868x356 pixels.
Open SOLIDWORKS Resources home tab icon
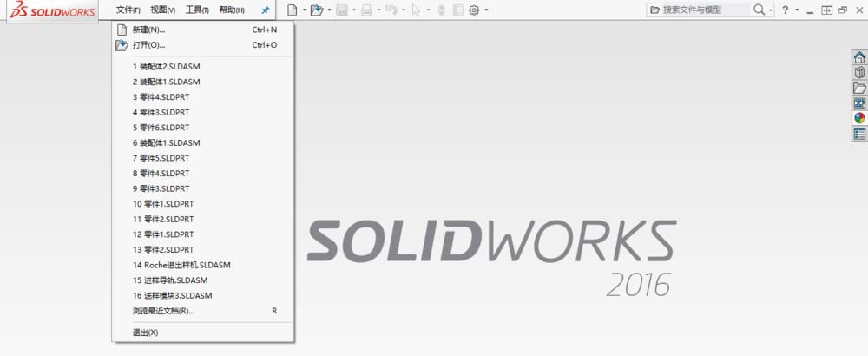(x=859, y=57)
